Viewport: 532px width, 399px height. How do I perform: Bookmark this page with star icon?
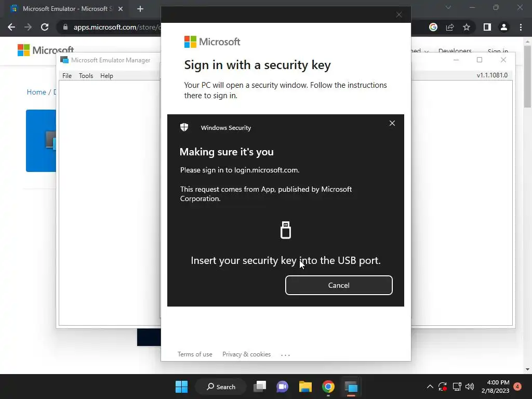point(467,27)
